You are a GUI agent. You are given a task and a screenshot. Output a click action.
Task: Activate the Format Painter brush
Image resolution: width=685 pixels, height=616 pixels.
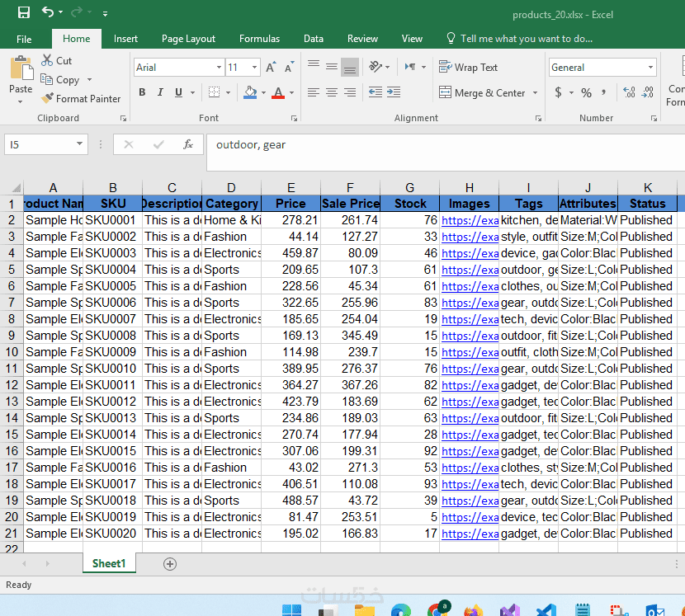(81, 99)
